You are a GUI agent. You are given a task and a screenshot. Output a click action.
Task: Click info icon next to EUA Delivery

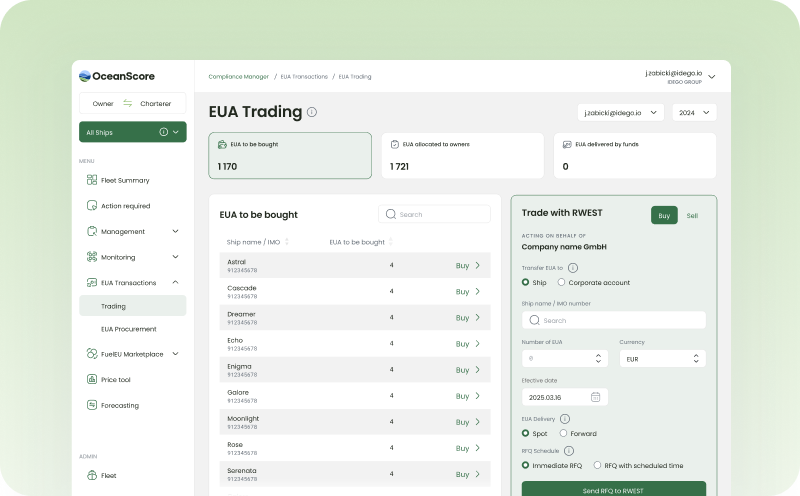565,418
